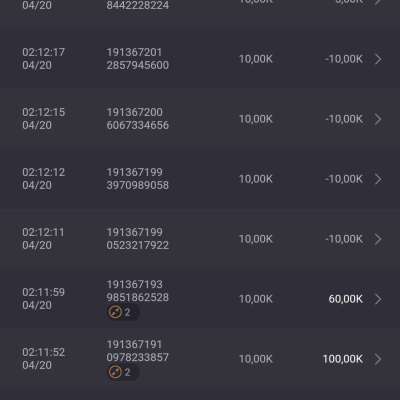Open chevron for the 02:12:12 entry
Viewport: 400px width, 400px height.
pos(378,179)
